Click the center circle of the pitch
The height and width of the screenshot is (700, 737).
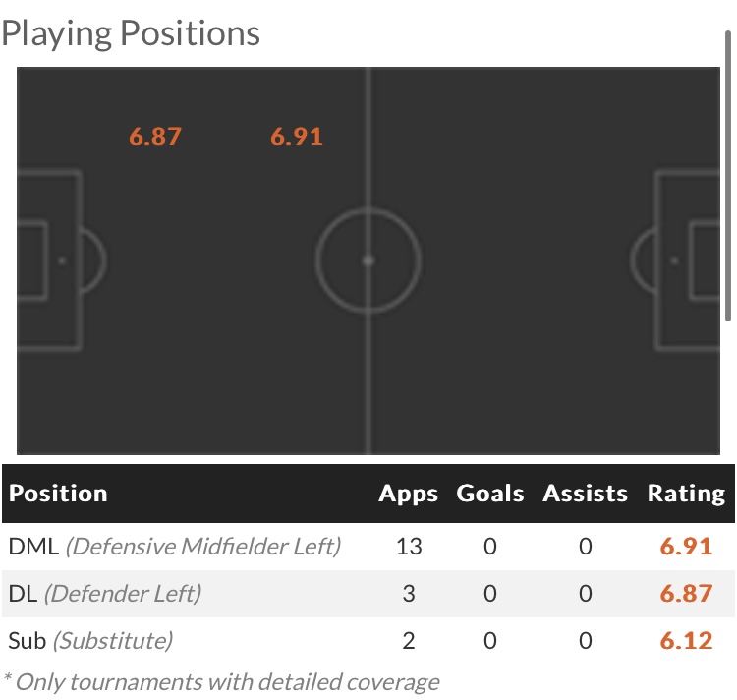(x=368, y=261)
